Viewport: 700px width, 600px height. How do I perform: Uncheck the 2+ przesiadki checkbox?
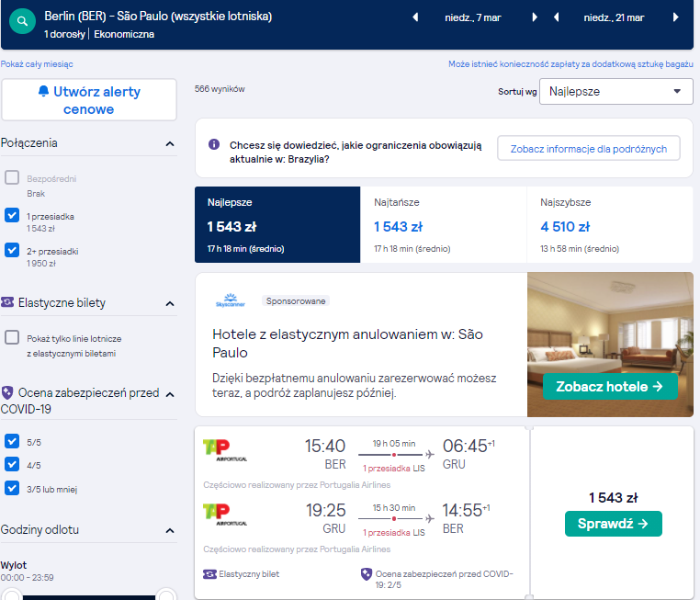point(12,250)
